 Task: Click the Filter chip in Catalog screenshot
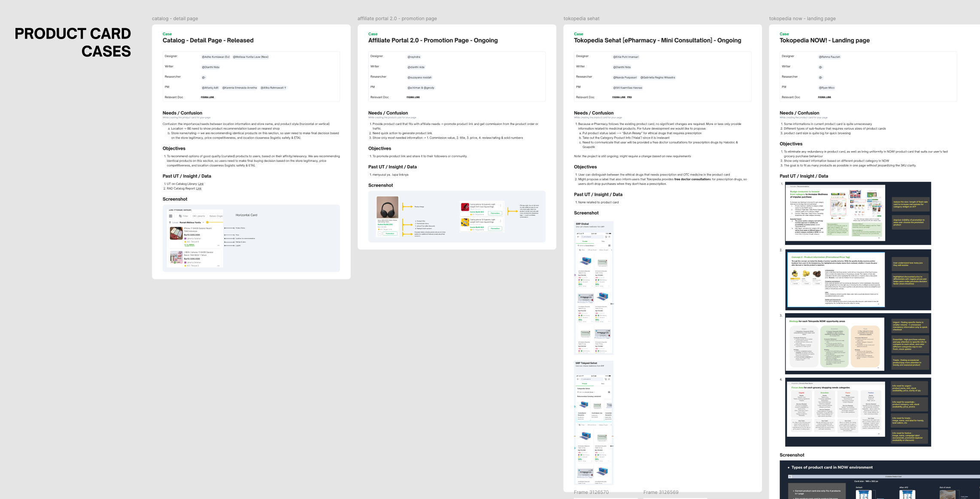tap(184, 216)
